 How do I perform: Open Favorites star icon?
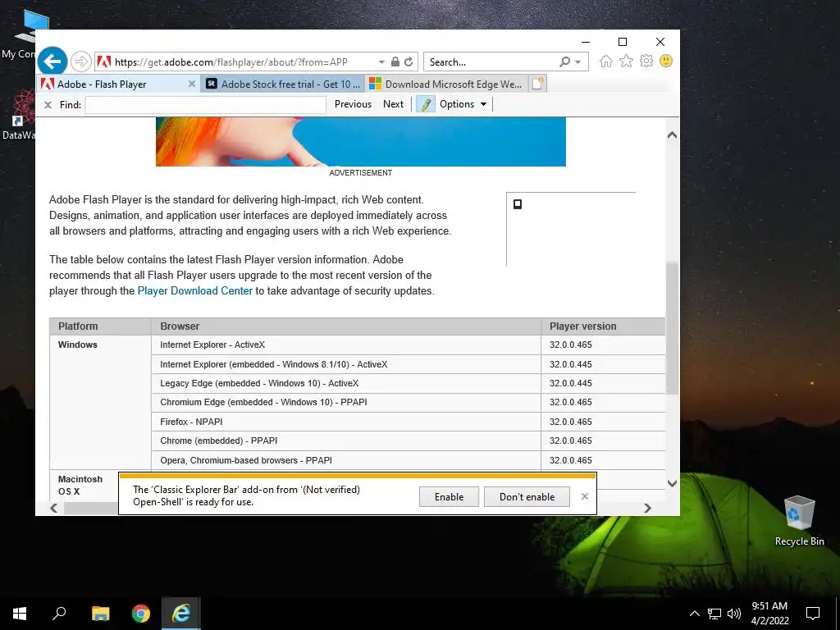[x=626, y=61]
